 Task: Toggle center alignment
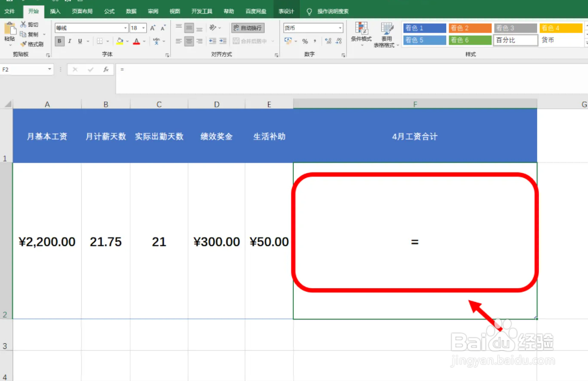tap(189, 41)
